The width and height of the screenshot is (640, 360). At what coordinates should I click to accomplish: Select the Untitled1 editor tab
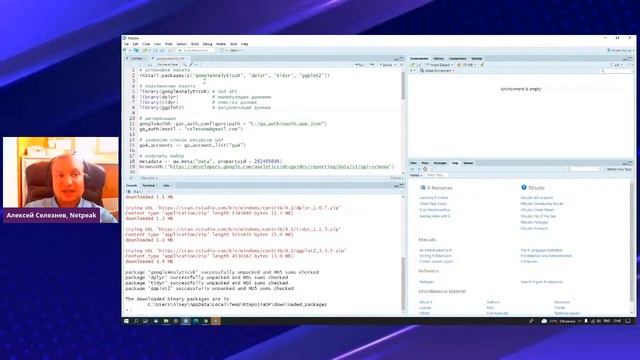pyautogui.click(x=137, y=58)
